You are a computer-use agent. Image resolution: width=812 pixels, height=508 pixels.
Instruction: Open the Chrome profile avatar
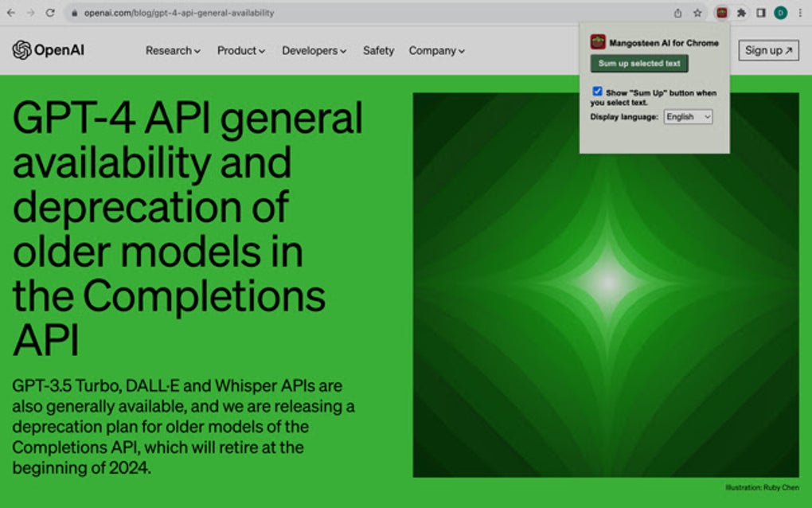tap(780, 13)
